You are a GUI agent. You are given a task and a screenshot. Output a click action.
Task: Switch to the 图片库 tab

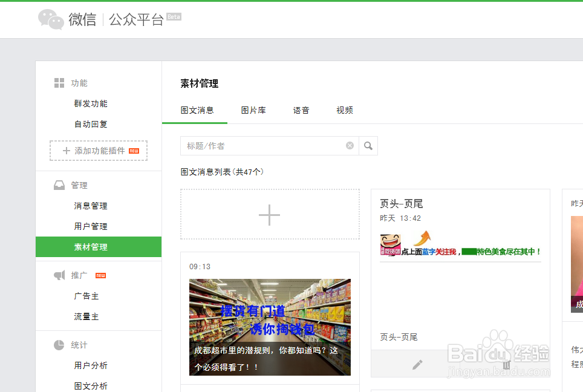point(254,110)
